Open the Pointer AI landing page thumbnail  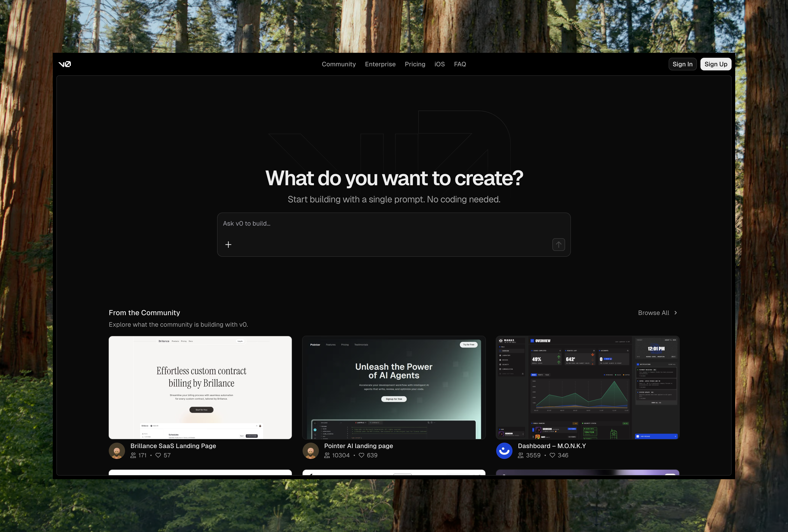tap(394, 387)
